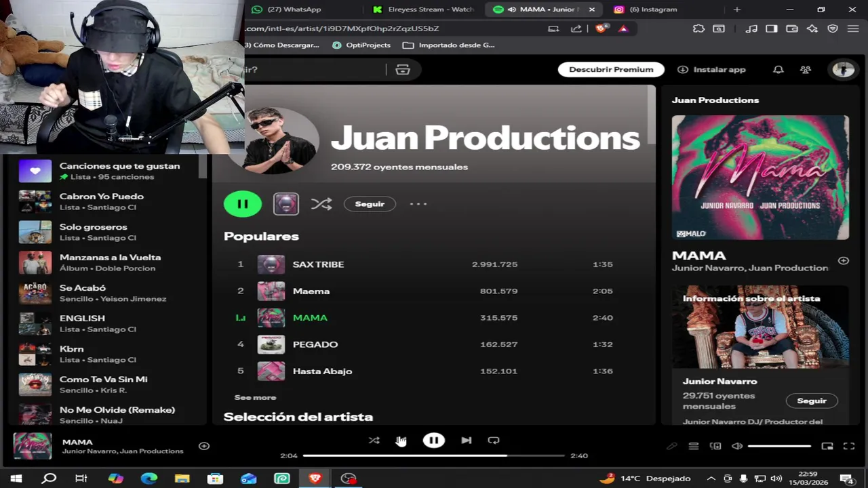Skip to the next track

(x=467, y=441)
